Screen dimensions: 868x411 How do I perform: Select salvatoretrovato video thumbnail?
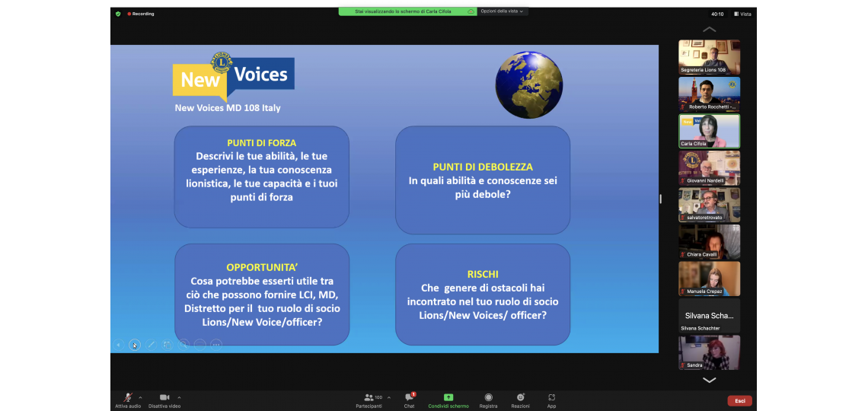(709, 205)
